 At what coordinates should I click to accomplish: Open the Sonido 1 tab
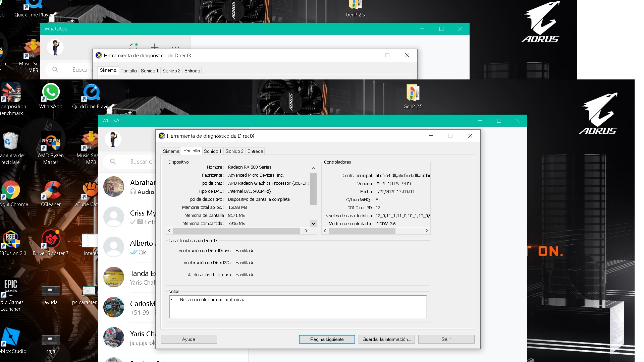pos(212,151)
